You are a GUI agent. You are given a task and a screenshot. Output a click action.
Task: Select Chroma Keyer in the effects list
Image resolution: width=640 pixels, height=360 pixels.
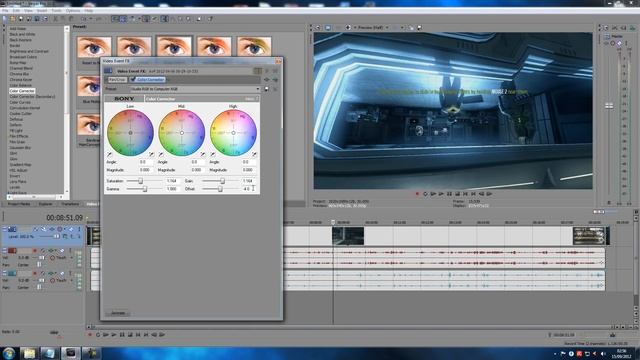pyautogui.click(x=20, y=80)
